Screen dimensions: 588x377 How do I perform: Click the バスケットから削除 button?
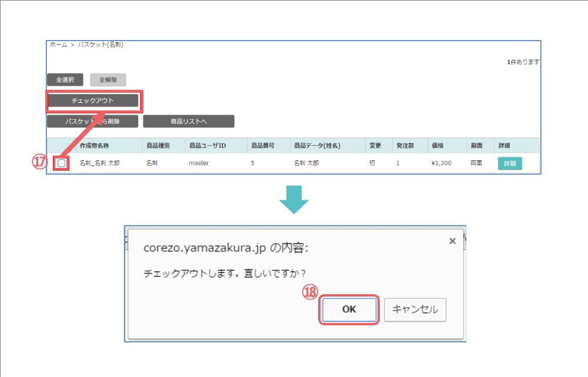point(93,122)
